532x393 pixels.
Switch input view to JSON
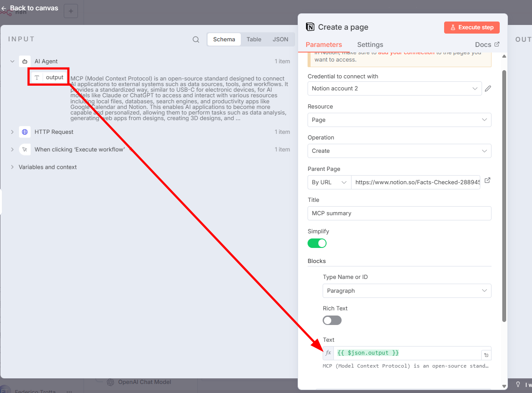point(280,39)
